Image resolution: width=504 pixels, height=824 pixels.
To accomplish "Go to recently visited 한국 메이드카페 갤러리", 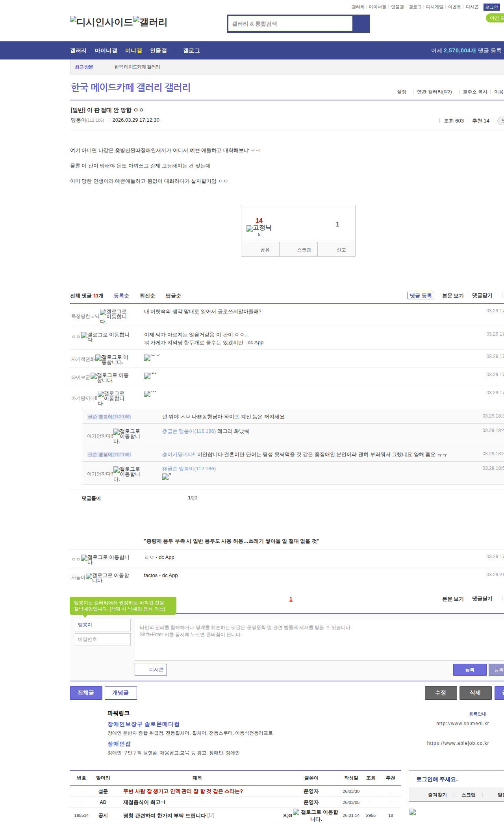I will coord(137,67).
